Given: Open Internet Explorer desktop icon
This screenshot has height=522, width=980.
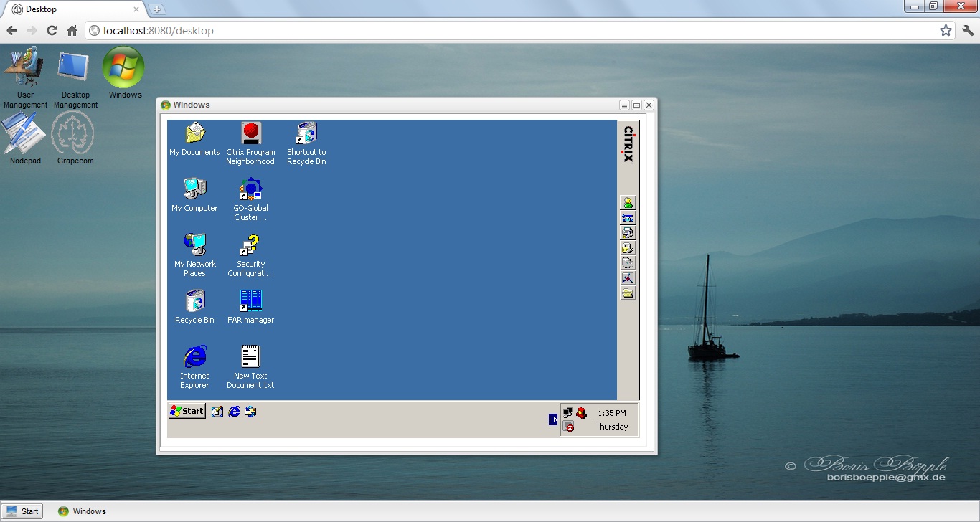Looking at the screenshot, I should [194, 358].
